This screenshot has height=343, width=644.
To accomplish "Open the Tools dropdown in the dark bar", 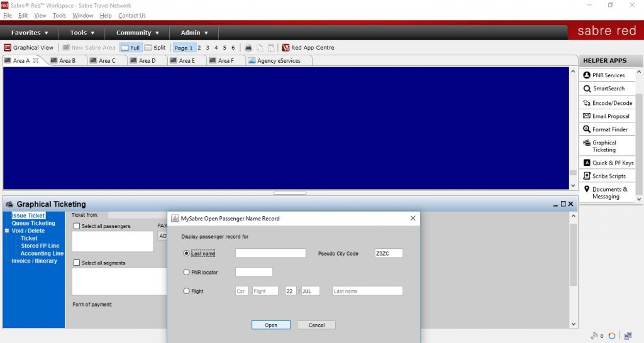I will tap(82, 33).
